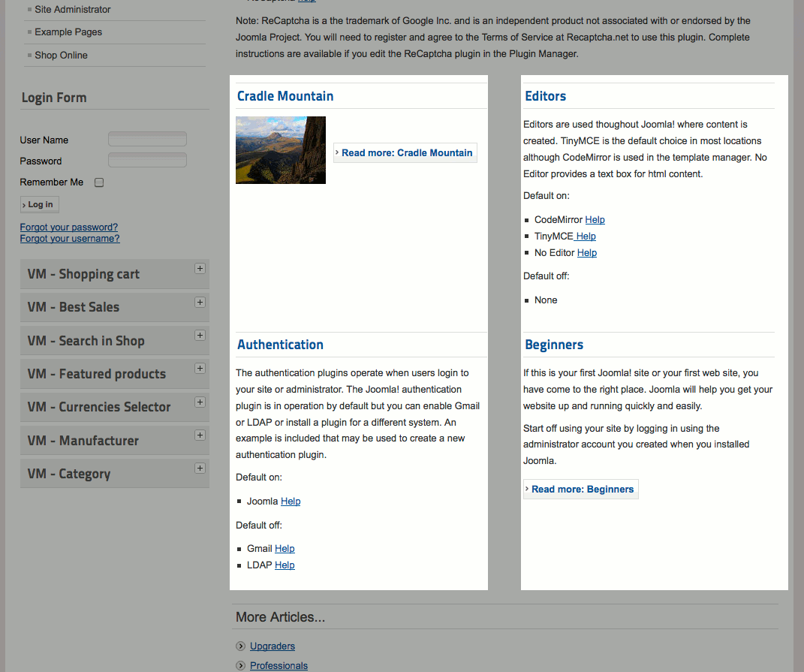Expand the VM - Manufacturer module

point(200,435)
